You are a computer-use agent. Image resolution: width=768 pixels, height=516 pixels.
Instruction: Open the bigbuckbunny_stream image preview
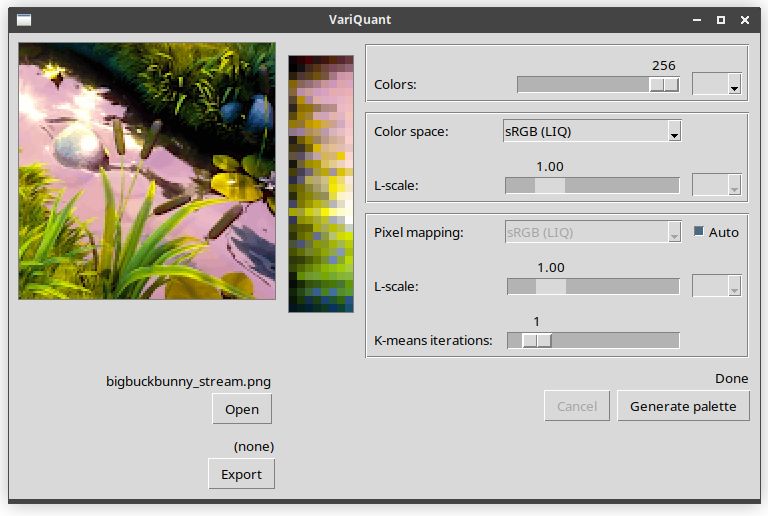pos(147,171)
